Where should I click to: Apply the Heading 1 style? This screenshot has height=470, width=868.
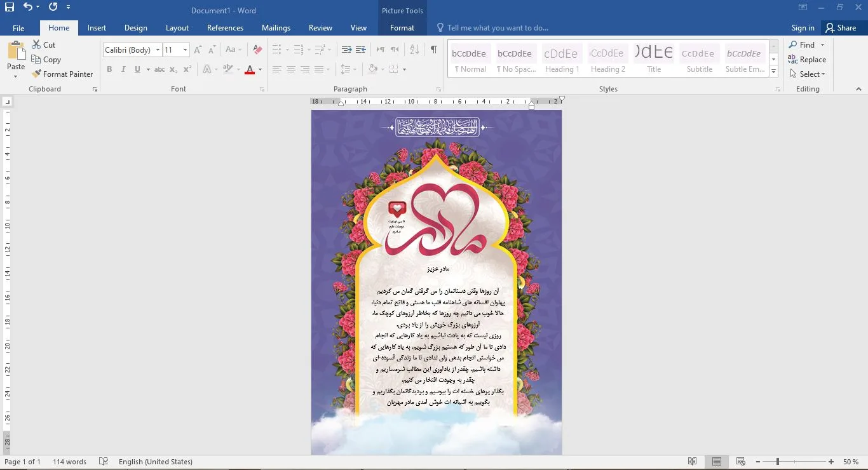tap(562, 59)
